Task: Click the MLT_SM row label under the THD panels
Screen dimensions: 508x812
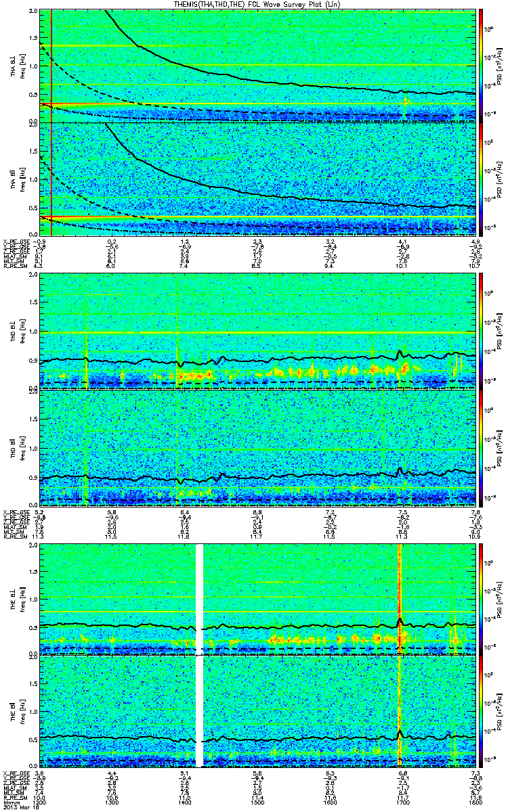Action: tap(12, 532)
